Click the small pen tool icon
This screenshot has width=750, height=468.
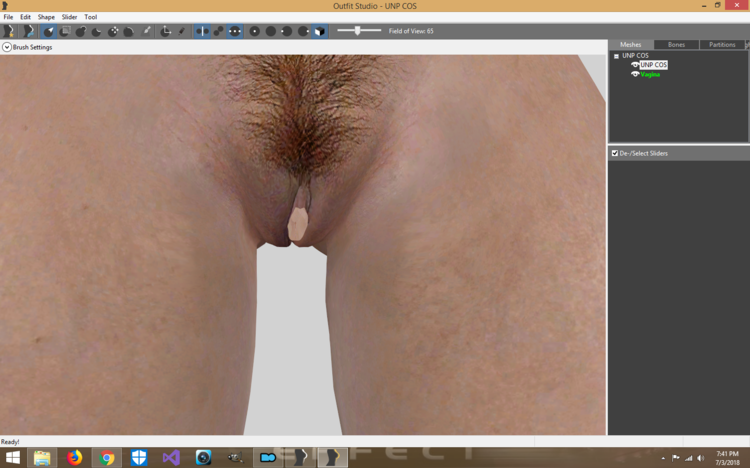coord(181,32)
